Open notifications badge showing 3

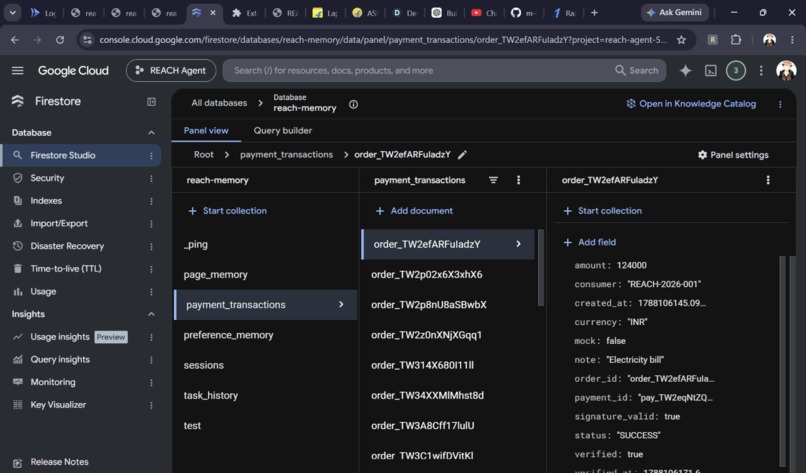(x=736, y=70)
